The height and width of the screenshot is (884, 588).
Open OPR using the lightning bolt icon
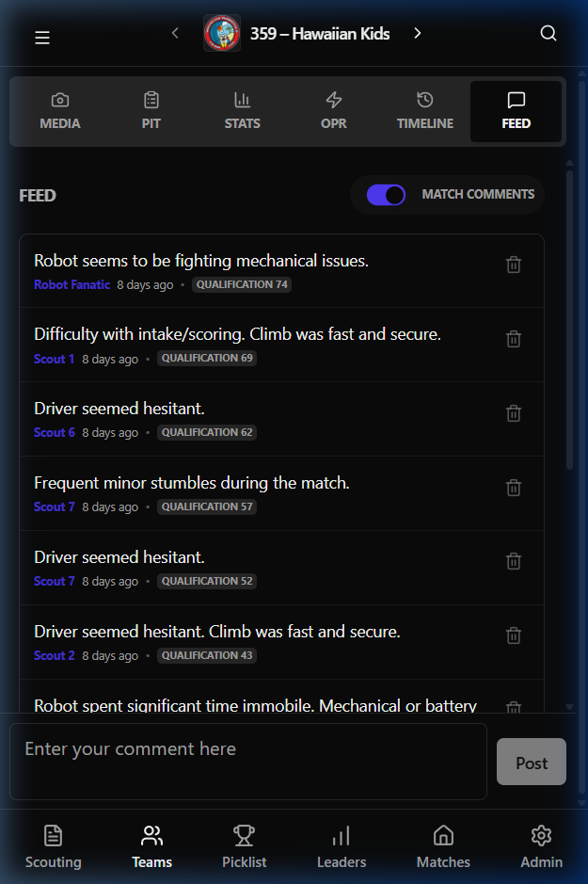(333, 99)
